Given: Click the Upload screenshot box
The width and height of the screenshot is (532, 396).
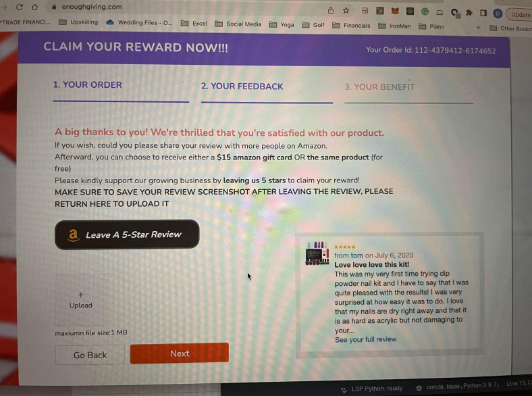Looking at the screenshot, I should (x=81, y=300).
